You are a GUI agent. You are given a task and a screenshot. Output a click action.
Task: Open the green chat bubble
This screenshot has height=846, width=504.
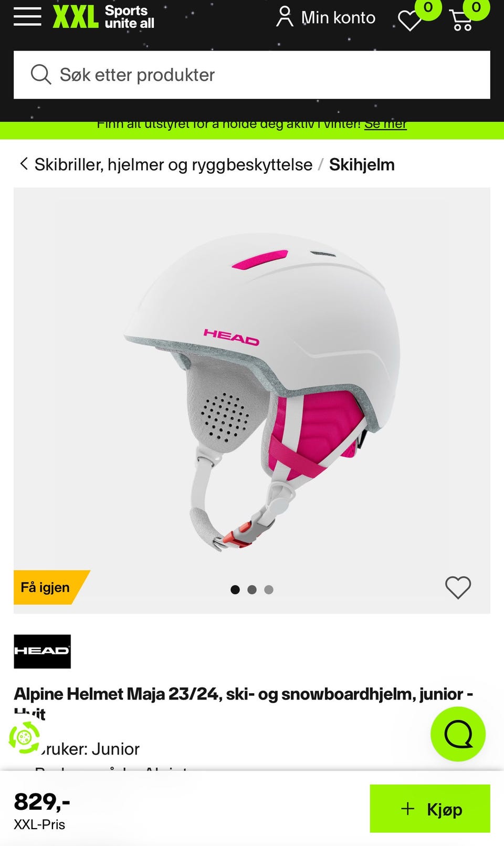(x=458, y=734)
